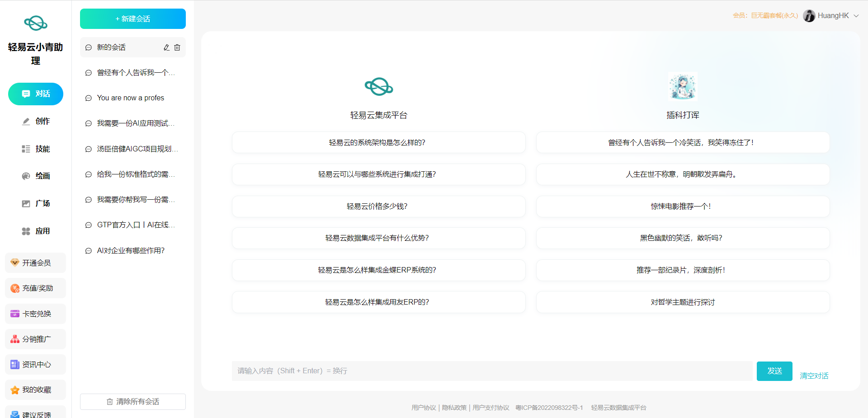Expand the HuangHK user dropdown
Screen dimensions: 868x418
tap(856, 16)
